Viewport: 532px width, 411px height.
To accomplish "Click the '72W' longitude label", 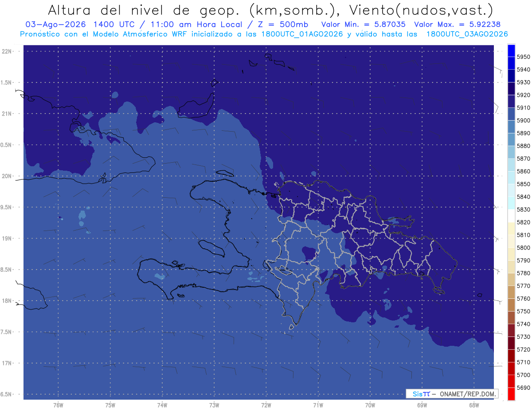I will coord(266,405).
